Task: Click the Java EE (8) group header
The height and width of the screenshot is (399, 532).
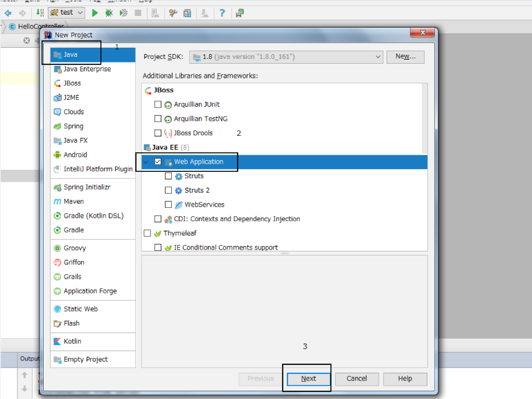Action: [166, 148]
